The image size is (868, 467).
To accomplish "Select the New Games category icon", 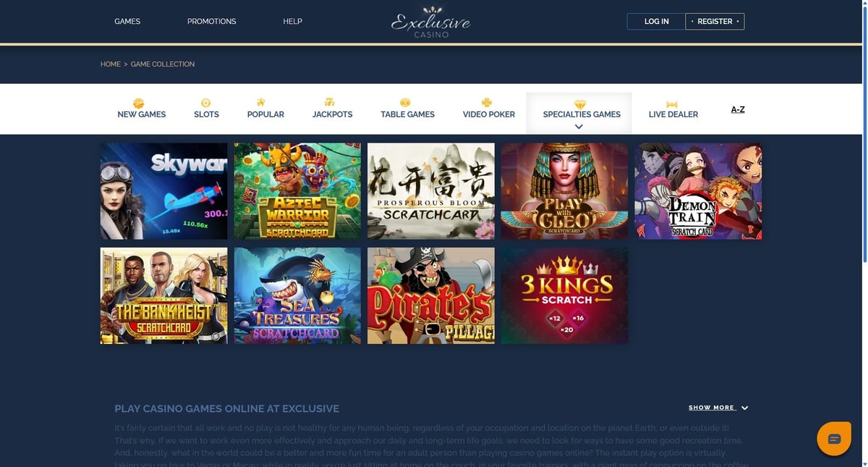I will [x=139, y=103].
